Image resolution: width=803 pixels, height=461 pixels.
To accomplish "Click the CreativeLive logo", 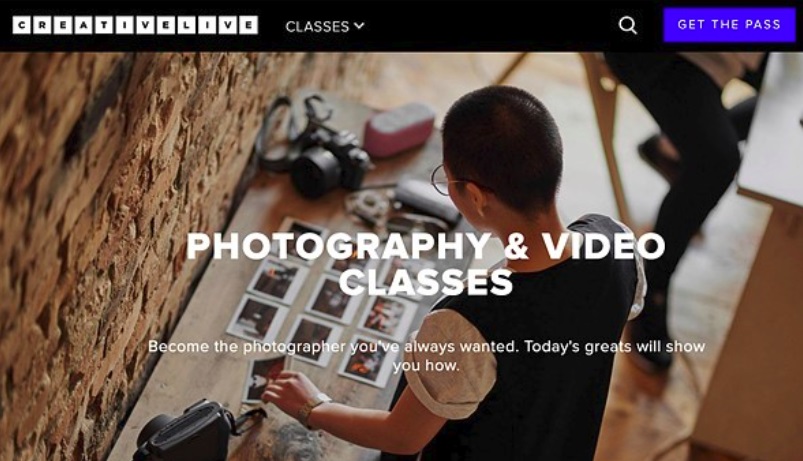I will [x=135, y=25].
